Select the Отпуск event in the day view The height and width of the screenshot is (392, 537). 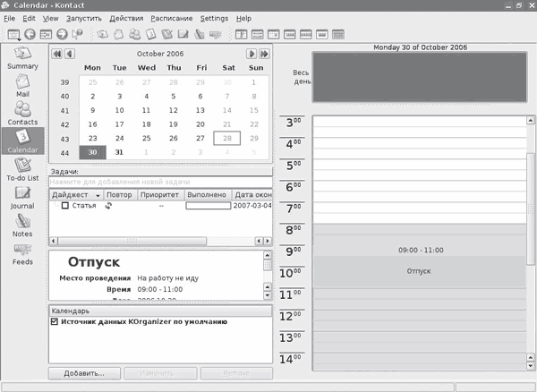pyautogui.click(x=419, y=270)
